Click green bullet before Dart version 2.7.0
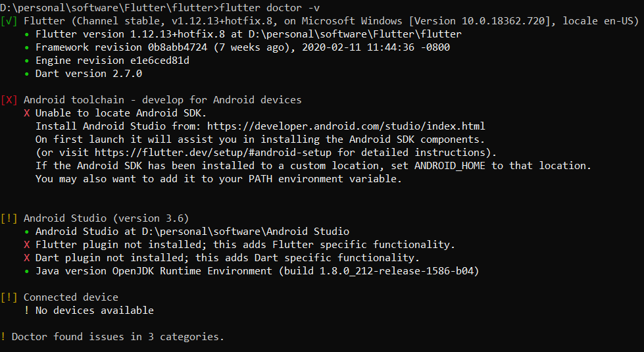The image size is (644, 352). [x=27, y=74]
